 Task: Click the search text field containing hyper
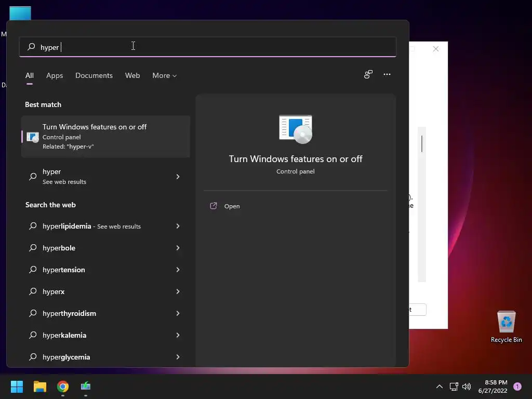pyautogui.click(x=208, y=47)
